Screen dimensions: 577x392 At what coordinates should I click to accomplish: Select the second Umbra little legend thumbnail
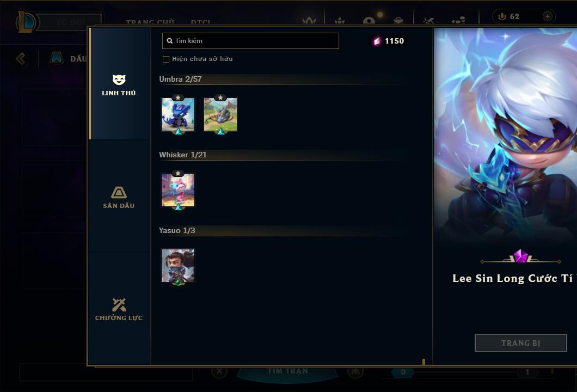220,114
